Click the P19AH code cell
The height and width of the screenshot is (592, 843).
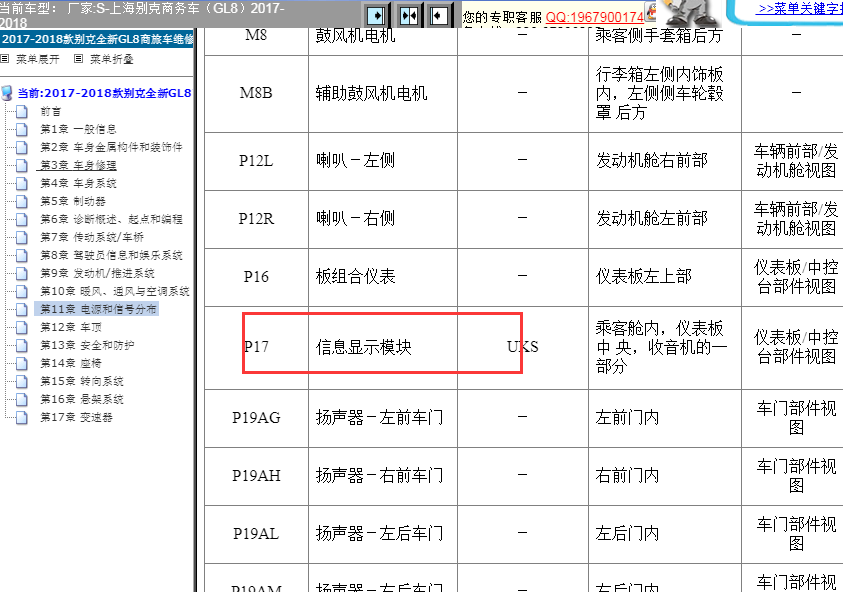[256, 476]
